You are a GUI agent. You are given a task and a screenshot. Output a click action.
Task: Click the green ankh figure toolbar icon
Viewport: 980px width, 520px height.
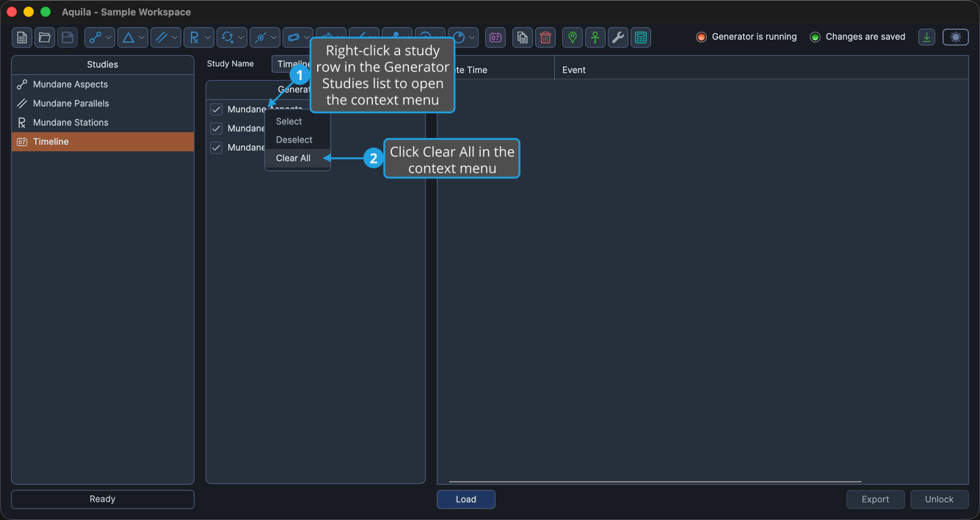point(595,37)
